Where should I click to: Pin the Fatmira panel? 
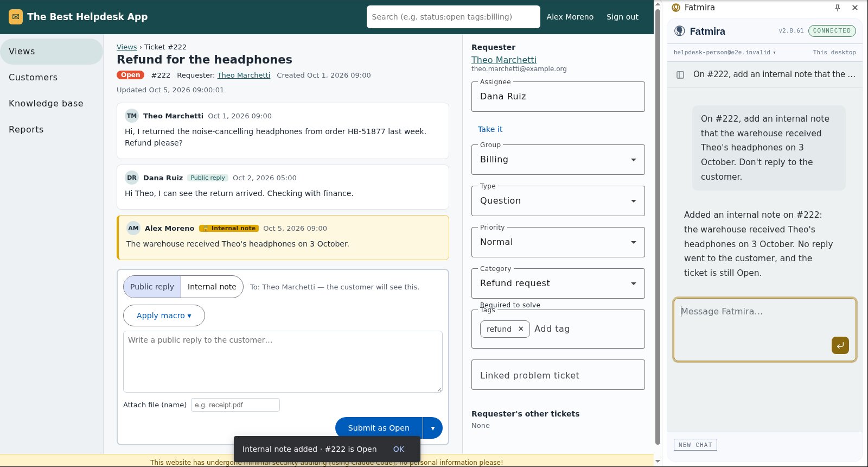tap(838, 8)
